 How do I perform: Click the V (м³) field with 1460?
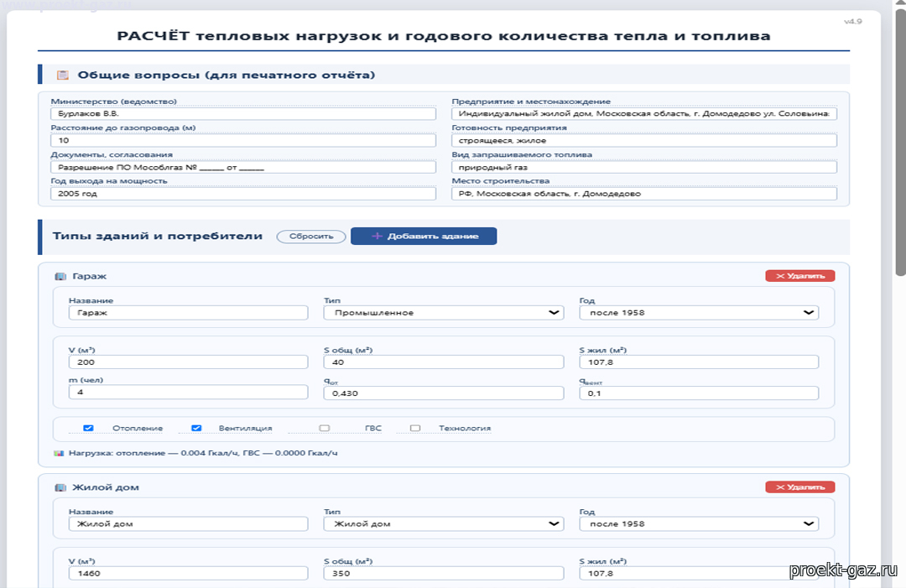click(189, 574)
